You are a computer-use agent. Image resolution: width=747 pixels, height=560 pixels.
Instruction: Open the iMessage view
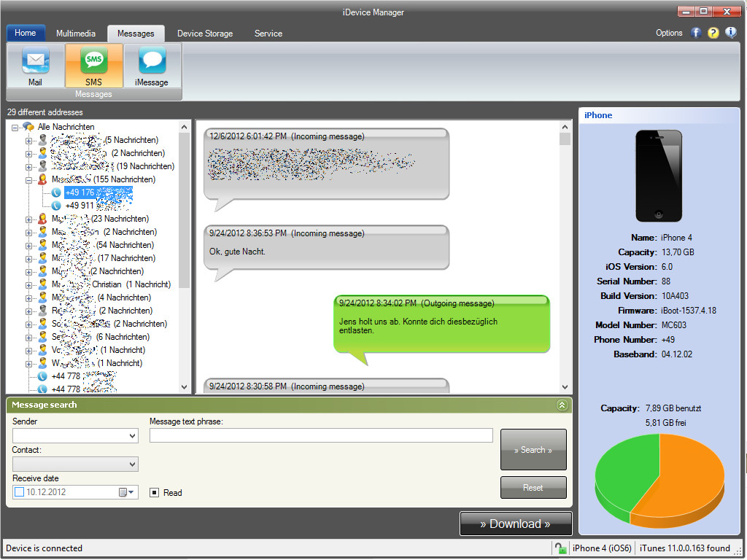(152, 65)
